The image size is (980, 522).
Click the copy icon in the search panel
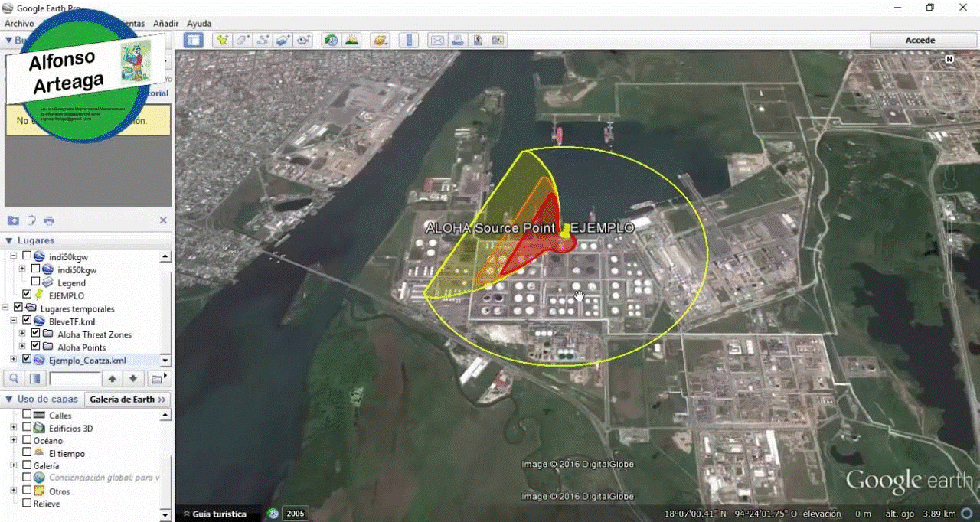coord(31,220)
